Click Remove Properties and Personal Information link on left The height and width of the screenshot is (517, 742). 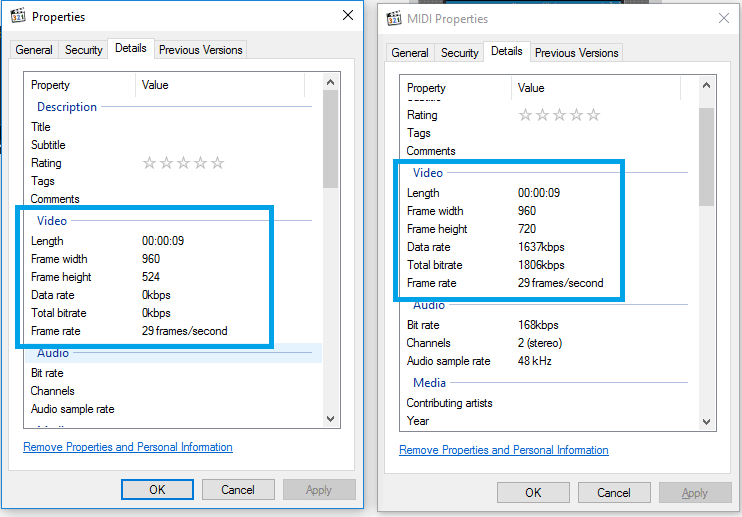[x=128, y=447]
